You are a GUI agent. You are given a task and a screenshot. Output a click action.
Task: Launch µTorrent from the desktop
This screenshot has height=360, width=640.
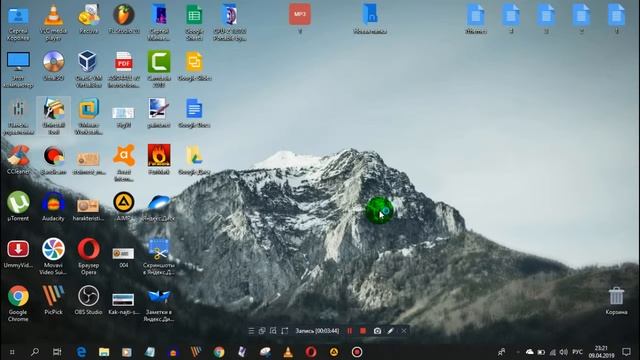pos(18,206)
